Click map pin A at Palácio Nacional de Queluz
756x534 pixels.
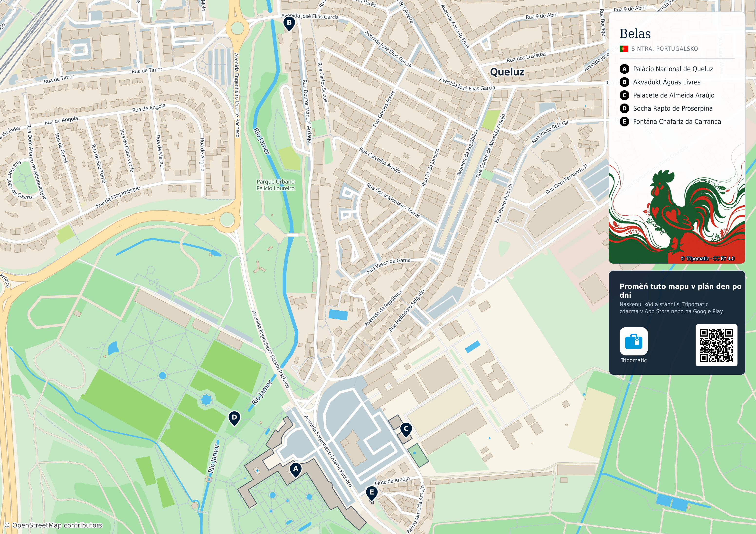(295, 470)
